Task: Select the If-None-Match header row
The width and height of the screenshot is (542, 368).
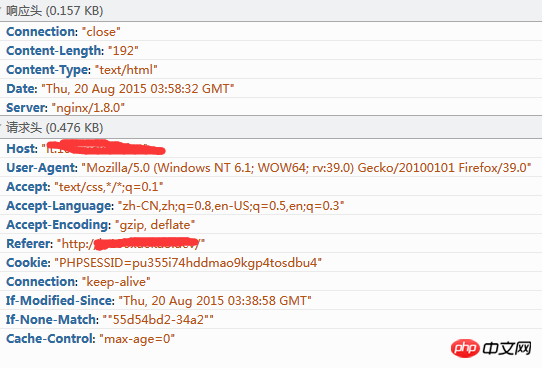Action: click(271, 320)
